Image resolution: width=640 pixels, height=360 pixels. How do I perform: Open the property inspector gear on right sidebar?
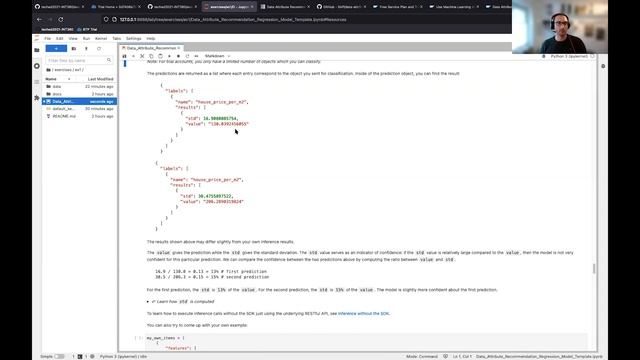pos(603,66)
